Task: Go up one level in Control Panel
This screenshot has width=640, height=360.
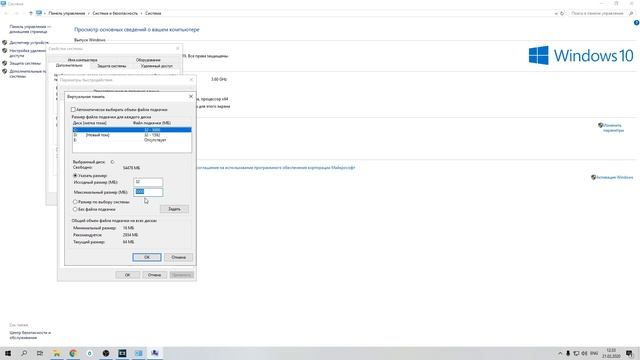Action: point(30,13)
